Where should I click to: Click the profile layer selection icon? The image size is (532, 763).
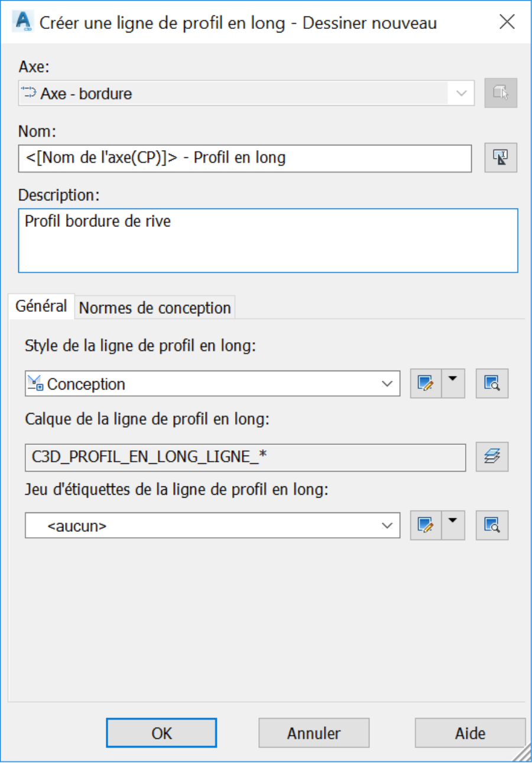pos(492,456)
